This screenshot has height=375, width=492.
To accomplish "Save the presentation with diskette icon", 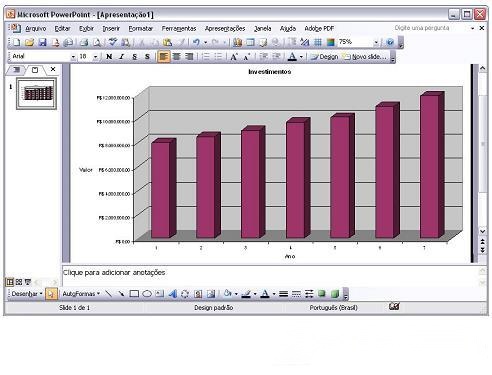I will [42, 42].
